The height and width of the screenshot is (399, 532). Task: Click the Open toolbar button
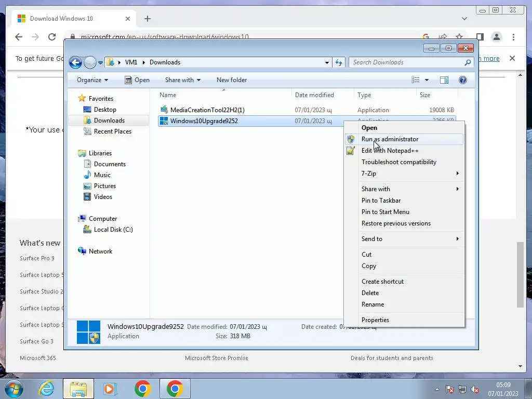click(x=137, y=80)
